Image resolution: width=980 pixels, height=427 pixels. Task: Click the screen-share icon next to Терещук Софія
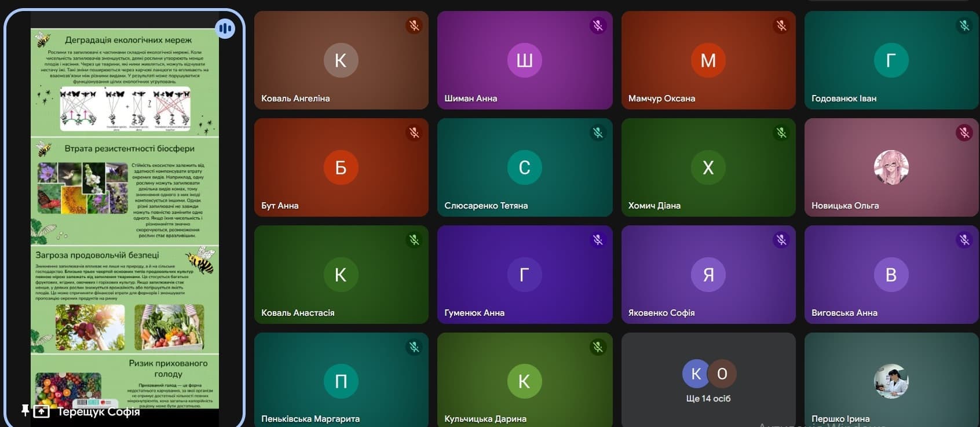(x=42, y=411)
